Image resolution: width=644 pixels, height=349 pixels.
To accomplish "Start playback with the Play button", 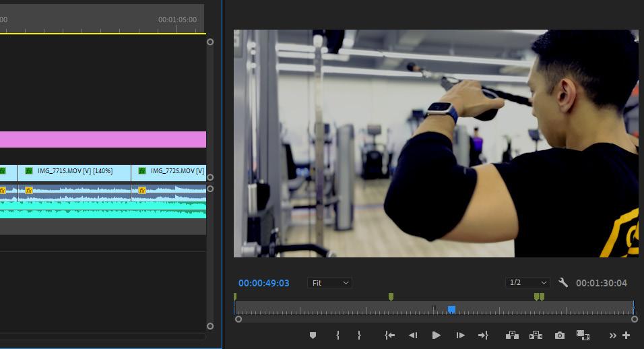I will point(436,336).
